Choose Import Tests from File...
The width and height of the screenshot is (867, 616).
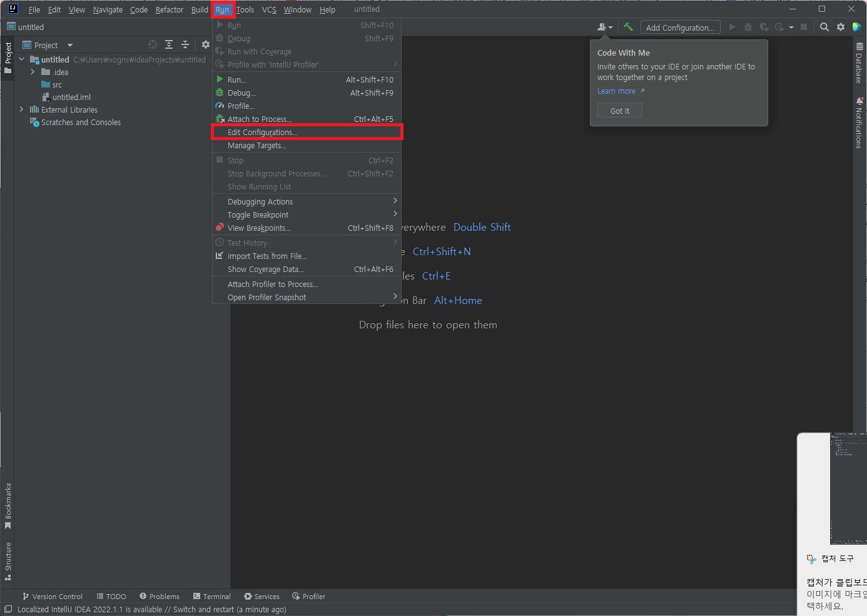coord(307,256)
